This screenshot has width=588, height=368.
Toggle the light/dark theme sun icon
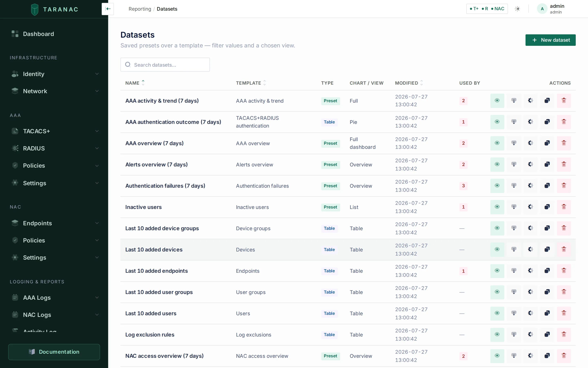(x=518, y=9)
